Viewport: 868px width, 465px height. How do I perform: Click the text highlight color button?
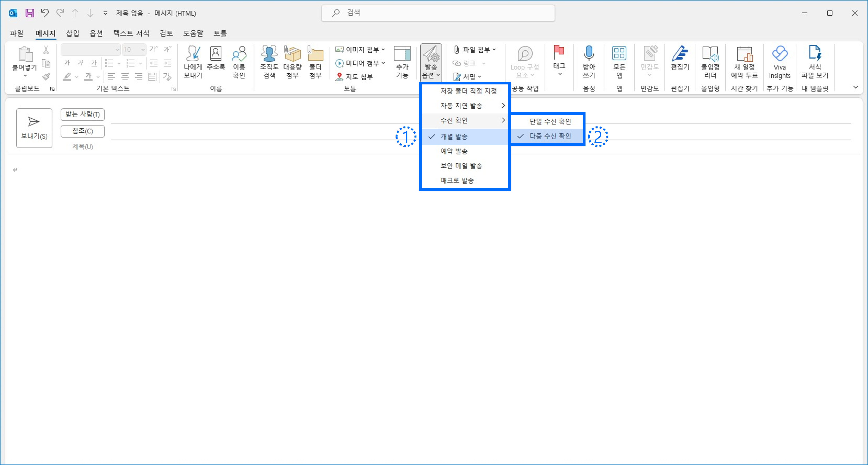tap(67, 77)
